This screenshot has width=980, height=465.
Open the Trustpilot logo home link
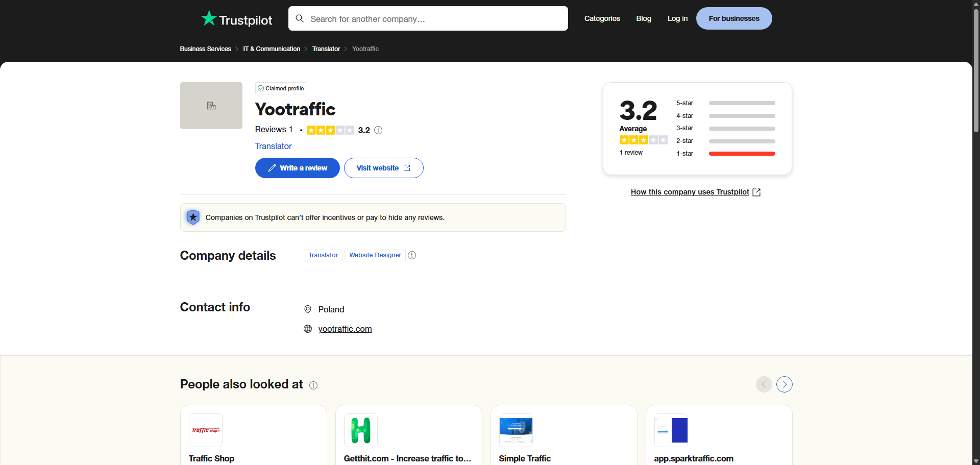[236, 19]
